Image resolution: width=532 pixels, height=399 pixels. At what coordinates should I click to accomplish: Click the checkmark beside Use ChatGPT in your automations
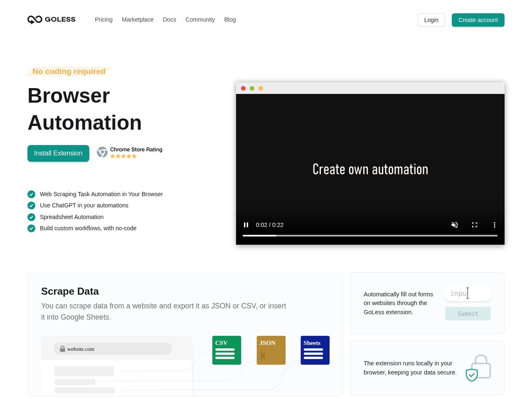tap(31, 205)
